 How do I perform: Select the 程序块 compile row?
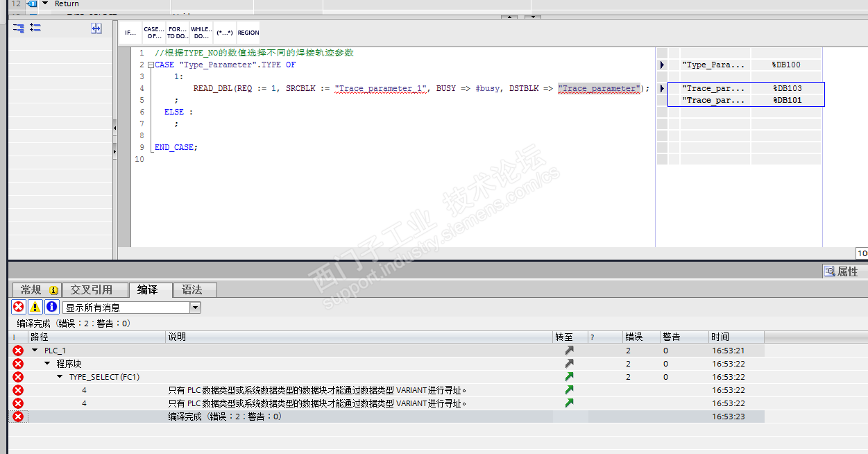coord(386,363)
